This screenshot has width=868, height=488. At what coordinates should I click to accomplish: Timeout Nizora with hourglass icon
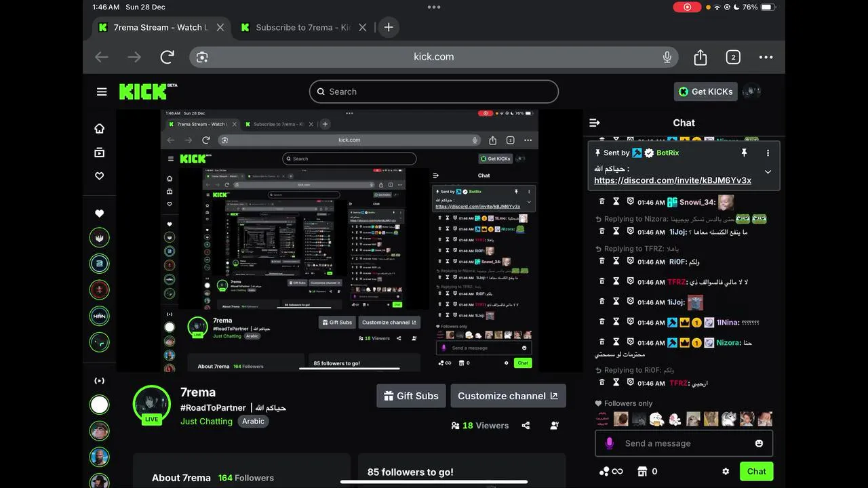616,342
